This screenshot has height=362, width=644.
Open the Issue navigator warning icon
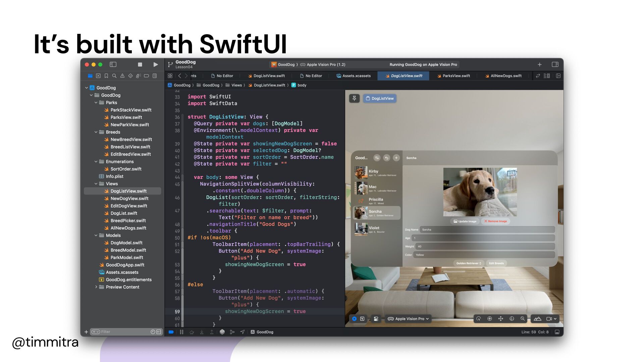pyautogui.click(x=122, y=76)
